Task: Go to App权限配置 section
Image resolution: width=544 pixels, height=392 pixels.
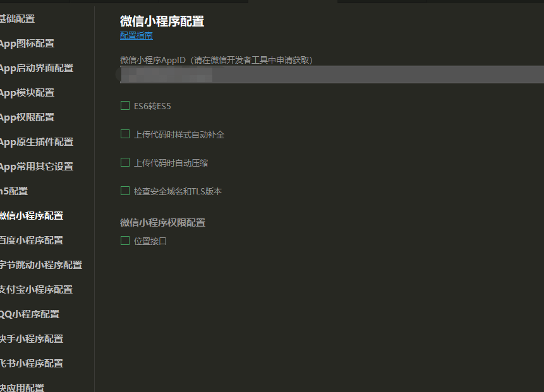Action: [x=27, y=117]
